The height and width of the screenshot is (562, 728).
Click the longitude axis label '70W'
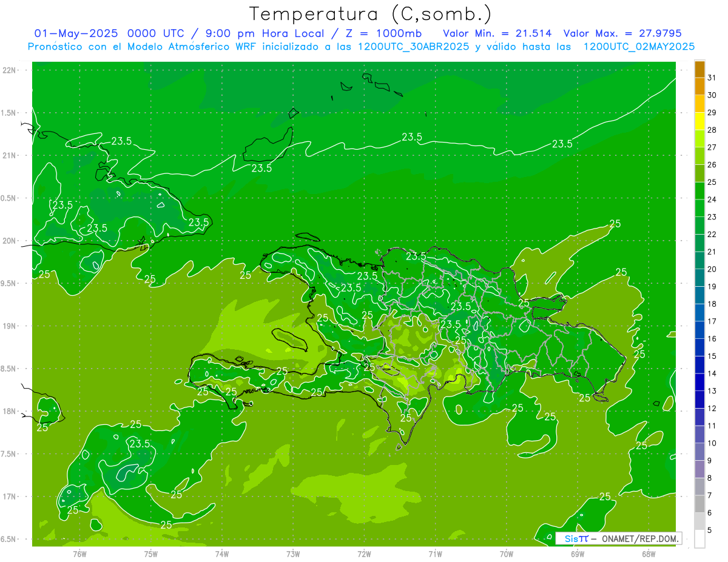506,555
